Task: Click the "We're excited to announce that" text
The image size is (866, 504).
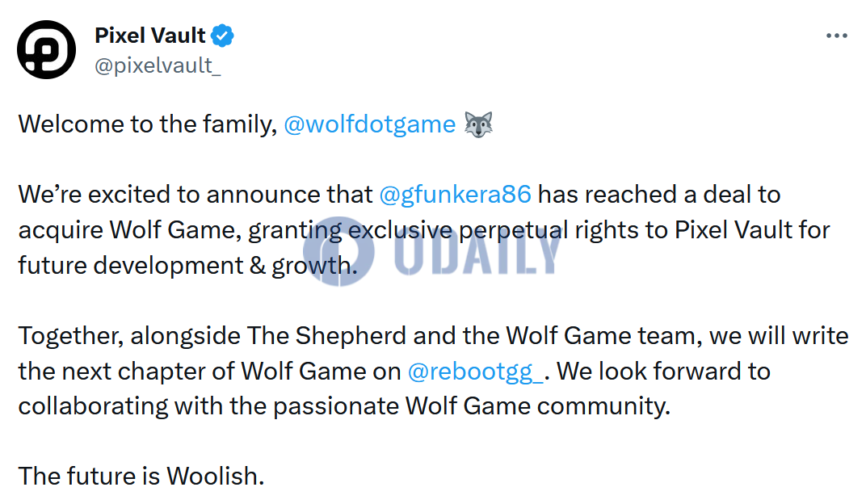Action: (195, 195)
